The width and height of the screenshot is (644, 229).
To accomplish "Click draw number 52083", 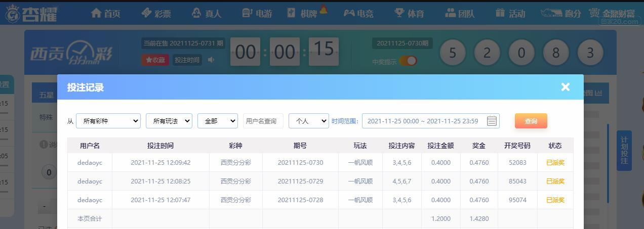I will click(x=517, y=163).
